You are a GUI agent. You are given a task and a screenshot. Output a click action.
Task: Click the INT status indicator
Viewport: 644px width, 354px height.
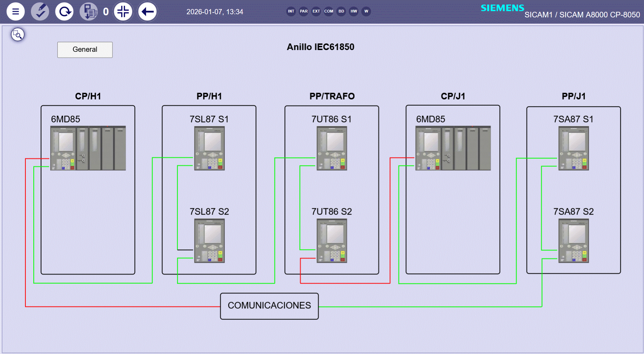tap(291, 11)
